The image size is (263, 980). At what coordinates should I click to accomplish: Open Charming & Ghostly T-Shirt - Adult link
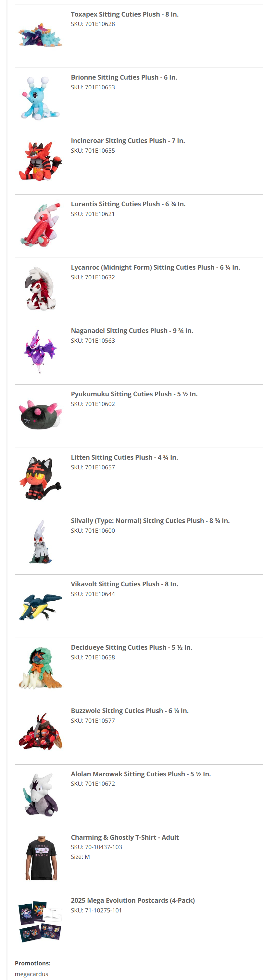pos(125,837)
